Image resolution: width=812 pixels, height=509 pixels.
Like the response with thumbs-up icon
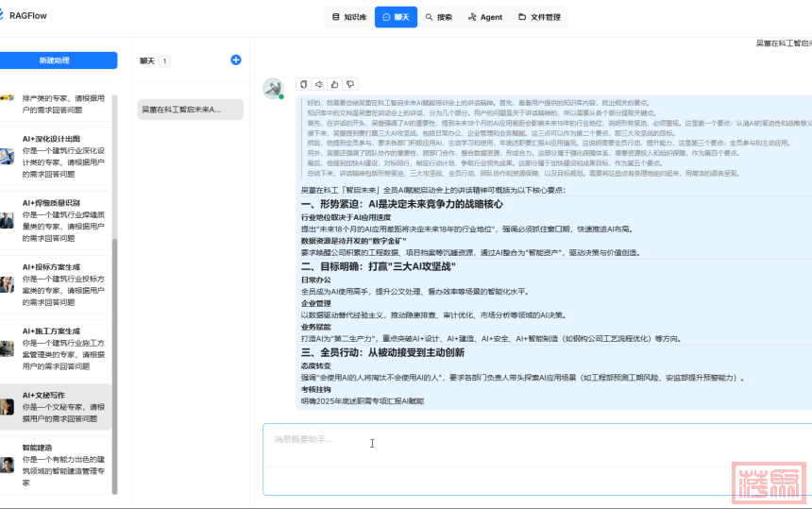pyautogui.click(x=334, y=84)
